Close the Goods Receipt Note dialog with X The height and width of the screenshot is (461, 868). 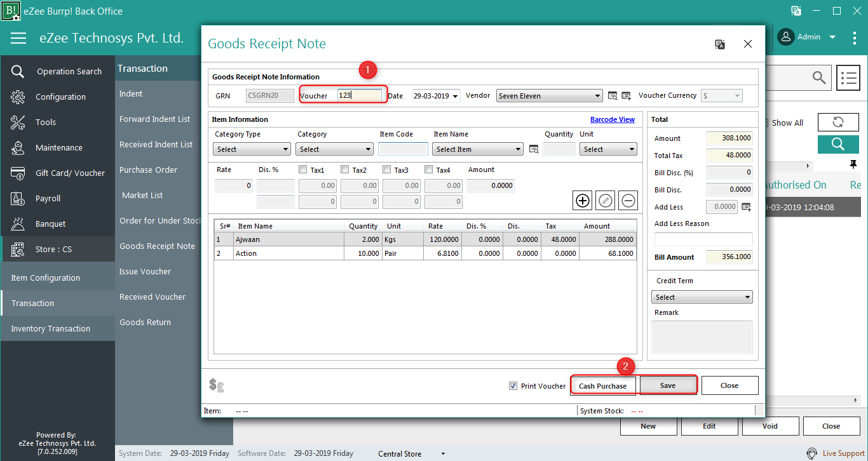point(748,44)
